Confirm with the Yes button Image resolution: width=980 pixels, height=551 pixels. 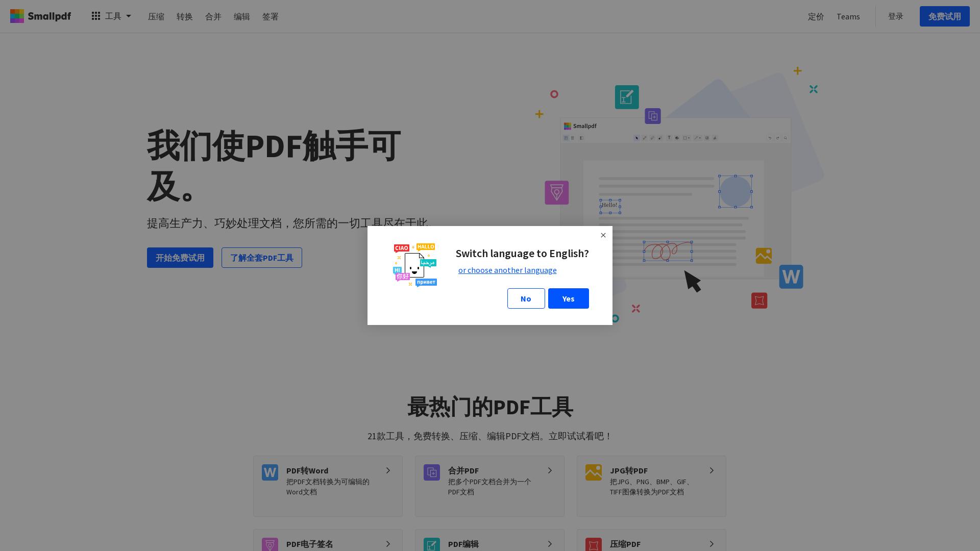tap(569, 298)
